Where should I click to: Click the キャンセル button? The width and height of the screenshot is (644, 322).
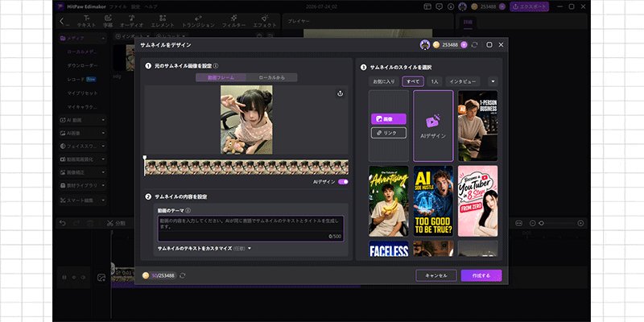tap(436, 275)
